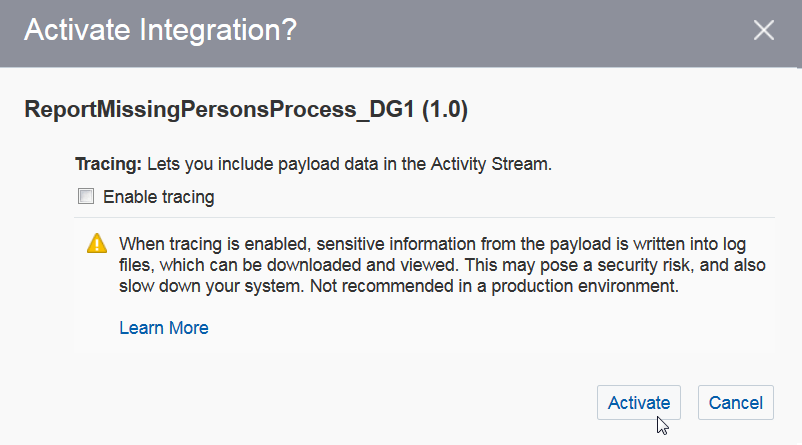Tick the Enable tracing checkbox
The image size is (802, 445).
click(x=86, y=197)
